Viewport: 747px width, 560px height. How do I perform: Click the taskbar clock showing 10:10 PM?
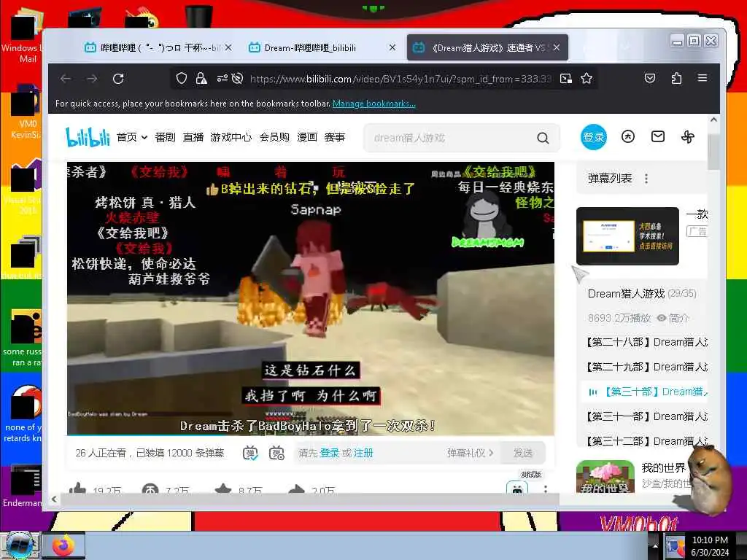tap(710, 545)
